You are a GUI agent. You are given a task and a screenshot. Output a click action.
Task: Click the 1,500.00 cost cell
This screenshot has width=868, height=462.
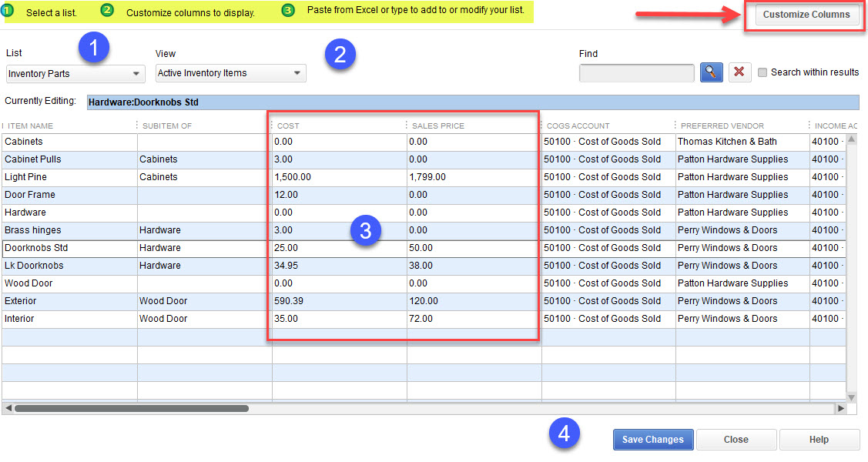pos(340,177)
